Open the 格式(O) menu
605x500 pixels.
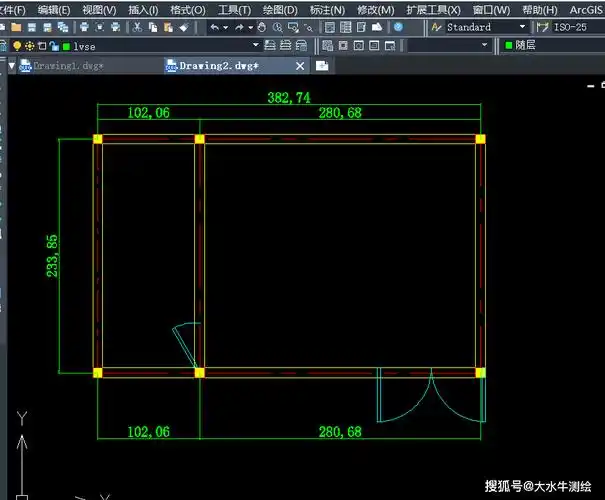pyautogui.click(x=187, y=9)
